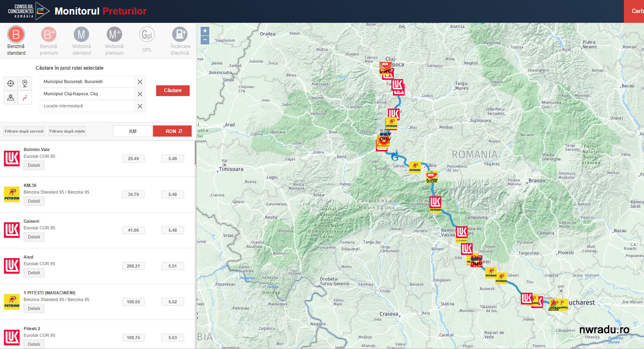Click the Lukoil logo for Gaiseni
This screenshot has width=644, height=349.
(12, 230)
